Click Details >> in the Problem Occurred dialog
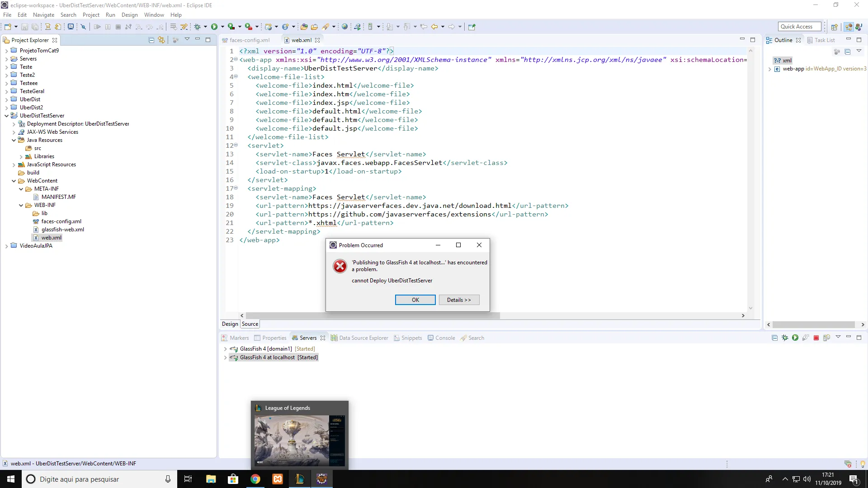The image size is (868, 488). [x=459, y=300]
